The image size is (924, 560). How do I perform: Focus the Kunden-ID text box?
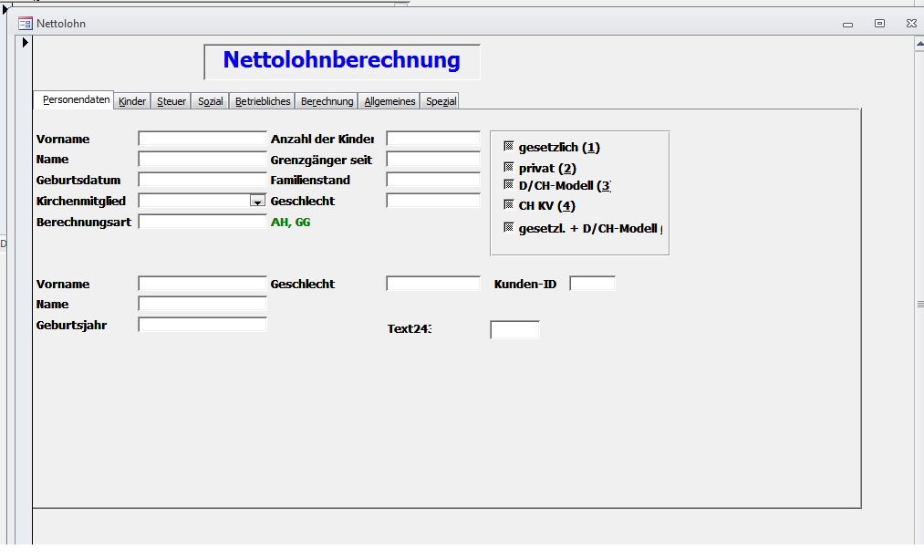592,284
